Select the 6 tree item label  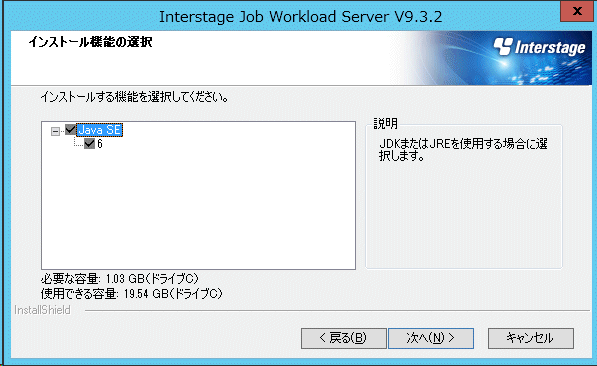click(100, 144)
